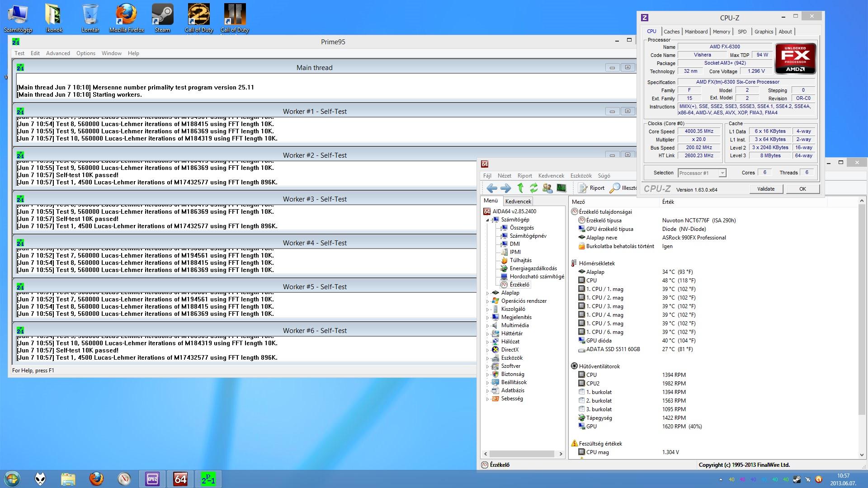Click the AIDA64 forward arrow icon
The width and height of the screenshot is (868, 488).
(506, 188)
